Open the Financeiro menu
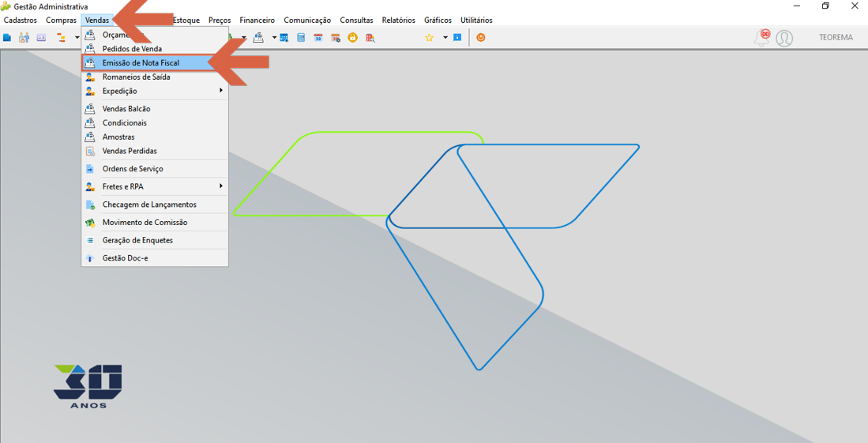Image resolution: width=868 pixels, height=443 pixels. click(257, 20)
